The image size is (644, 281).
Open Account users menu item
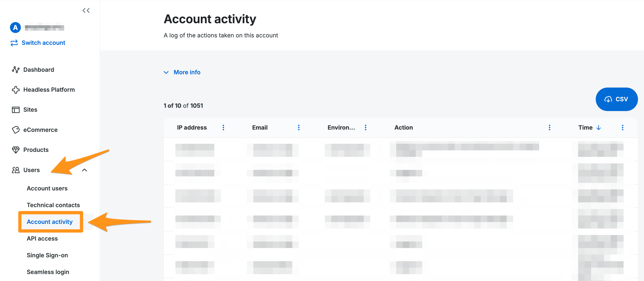(47, 188)
